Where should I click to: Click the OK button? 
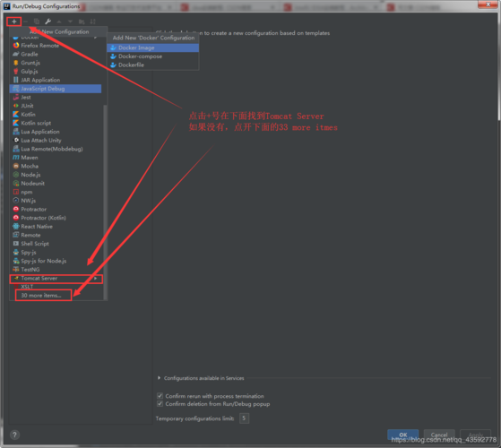[403, 435]
